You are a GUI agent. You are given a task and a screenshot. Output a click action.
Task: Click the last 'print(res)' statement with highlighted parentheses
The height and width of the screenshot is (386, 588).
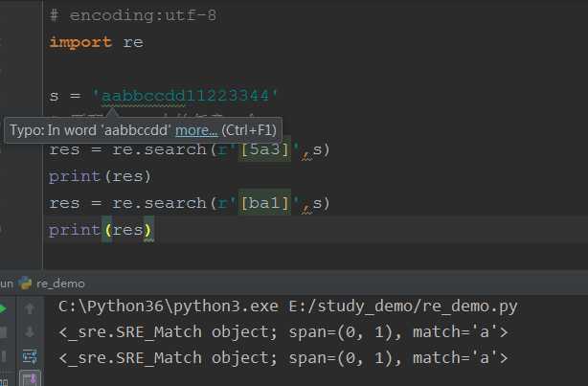[x=101, y=230]
